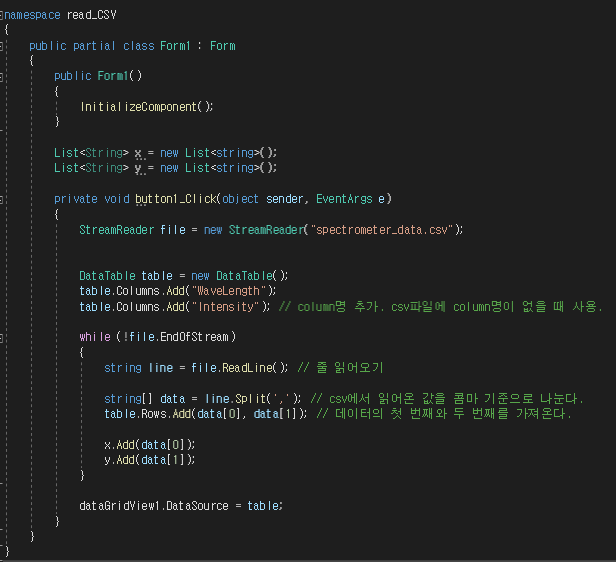Click the comment following ReadLine()
The height and width of the screenshot is (562, 616).
tap(340, 368)
